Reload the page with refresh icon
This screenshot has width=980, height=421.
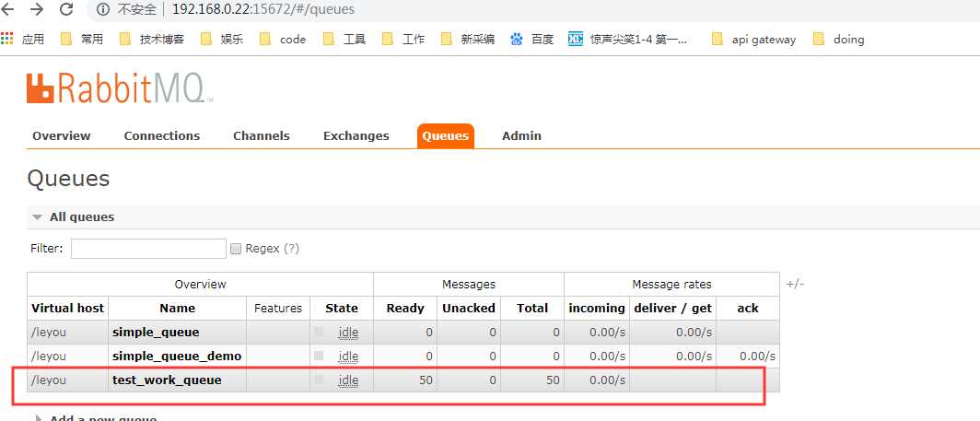(65, 9)
